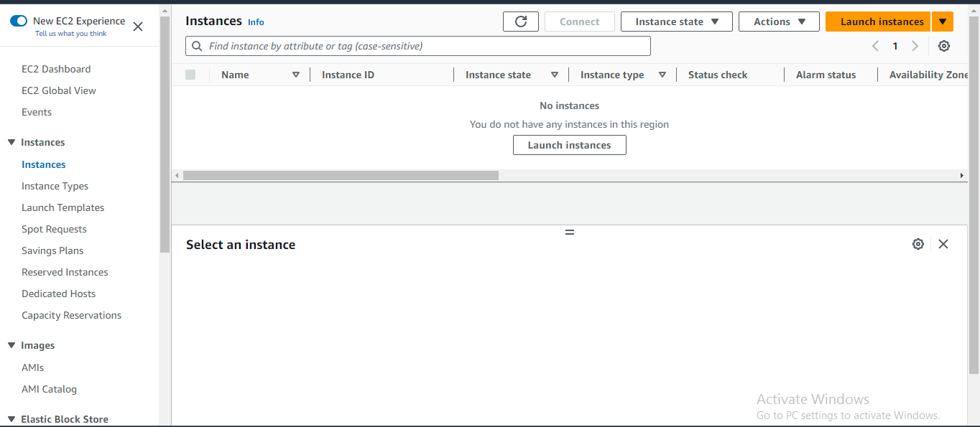Open Spot Requests page
This screenshot has width=980, height=427.
(x=54, y=229)
